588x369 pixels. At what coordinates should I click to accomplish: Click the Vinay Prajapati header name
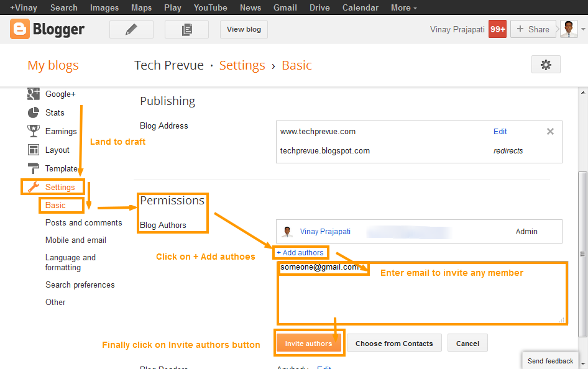click(x=457, y=30)
